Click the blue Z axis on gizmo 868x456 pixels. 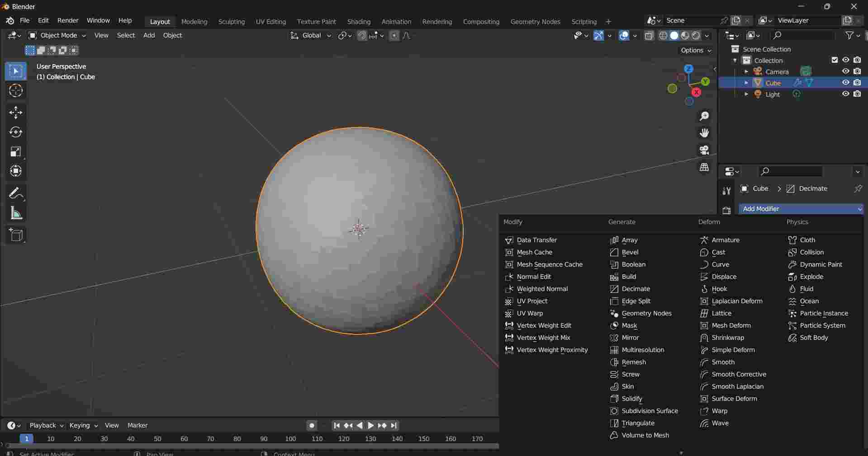tap(689, 69)
